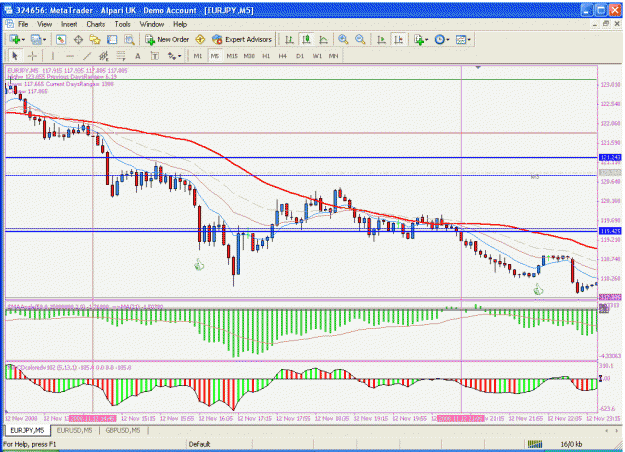Switch timeframe to D1
Viewport: 625px width, 452px height.
click(x=300, y=56)
